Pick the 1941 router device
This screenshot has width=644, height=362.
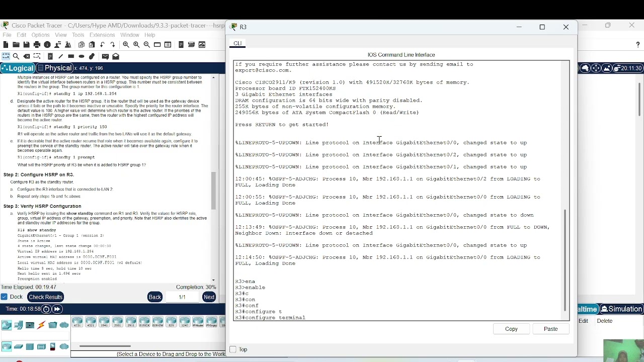point(104,322)
